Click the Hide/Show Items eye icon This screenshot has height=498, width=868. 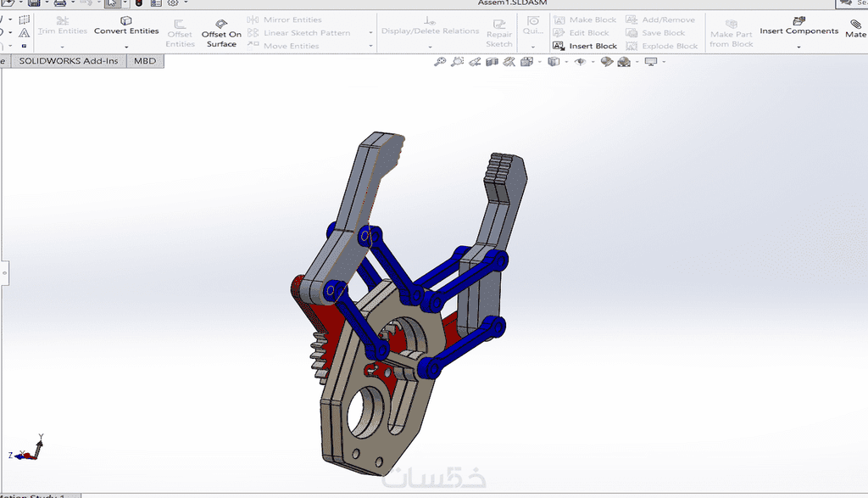click(x=580, y=61)
